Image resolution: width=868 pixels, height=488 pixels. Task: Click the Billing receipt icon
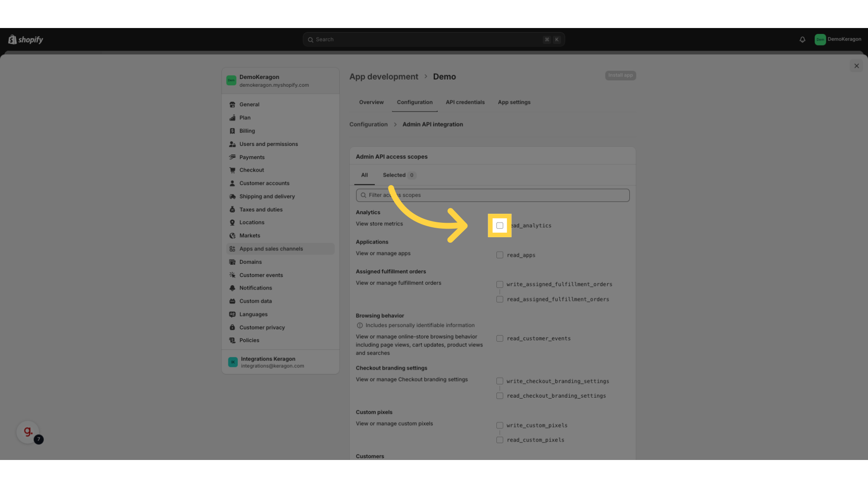point(232,131)
